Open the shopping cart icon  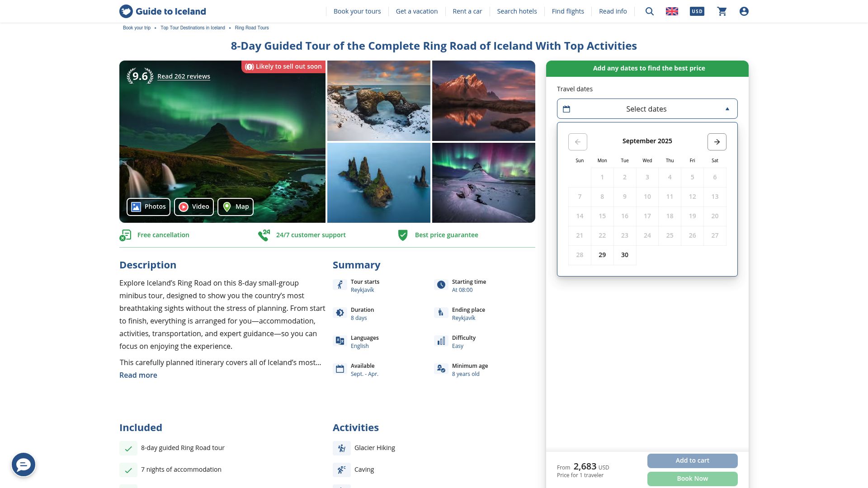tap(722, 11)
